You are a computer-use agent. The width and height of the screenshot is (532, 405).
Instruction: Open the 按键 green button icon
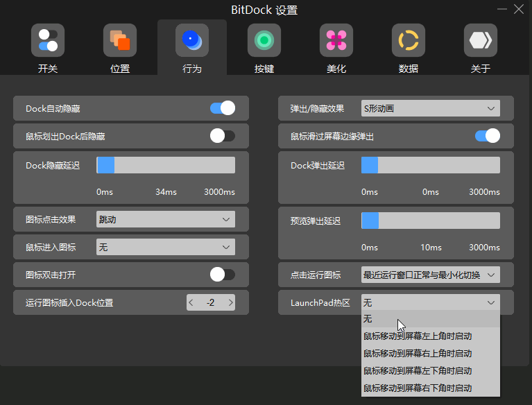coord(264,40)
